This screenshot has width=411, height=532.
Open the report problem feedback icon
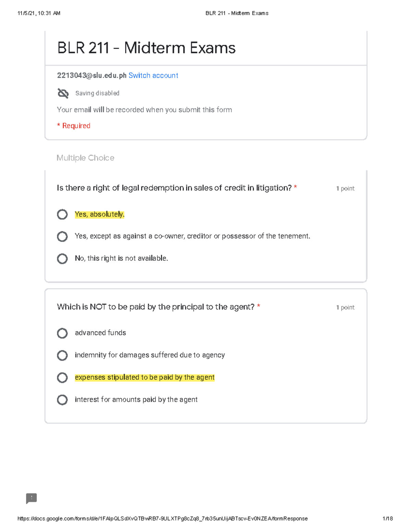click(x=32, y=498)
